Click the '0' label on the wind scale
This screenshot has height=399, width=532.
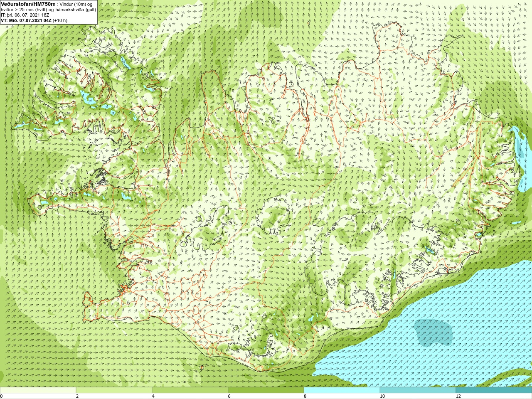click(x=2, y=396)
